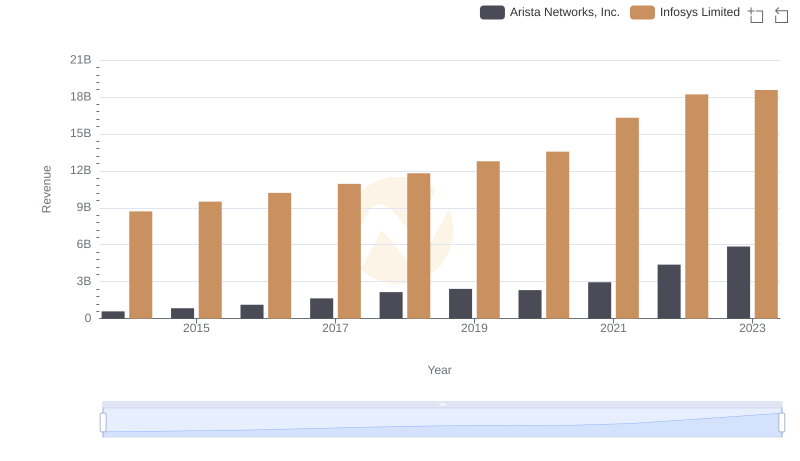
Task: Click the 9B y-axis label
Action: pyautogui.click(x=84, y=208)
